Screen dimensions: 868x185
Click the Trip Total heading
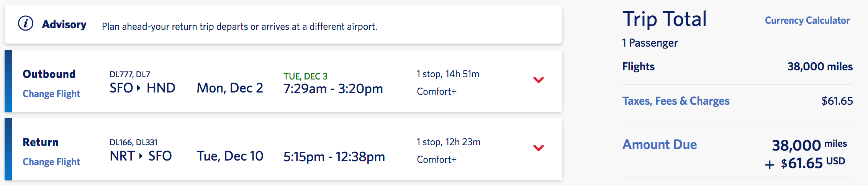tap(664, 19)
